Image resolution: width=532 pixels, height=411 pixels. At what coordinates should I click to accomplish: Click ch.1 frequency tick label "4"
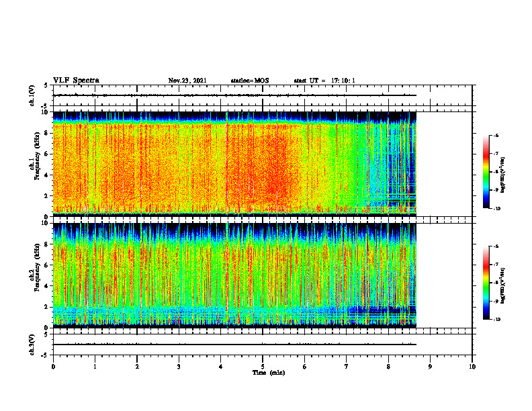[x=46, y=175]
